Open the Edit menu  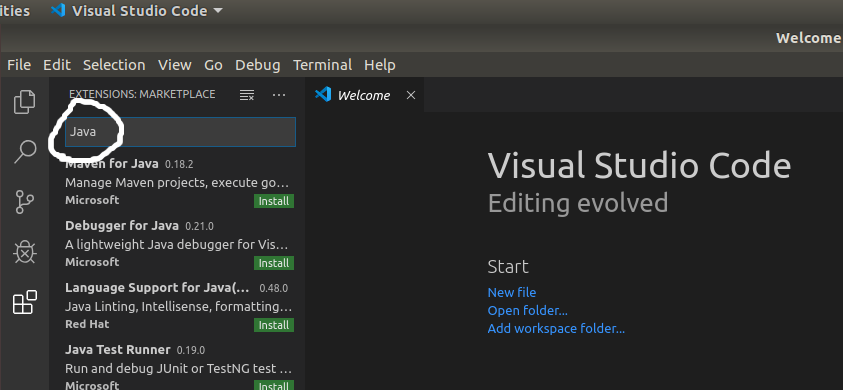click(x=57, y=65)
